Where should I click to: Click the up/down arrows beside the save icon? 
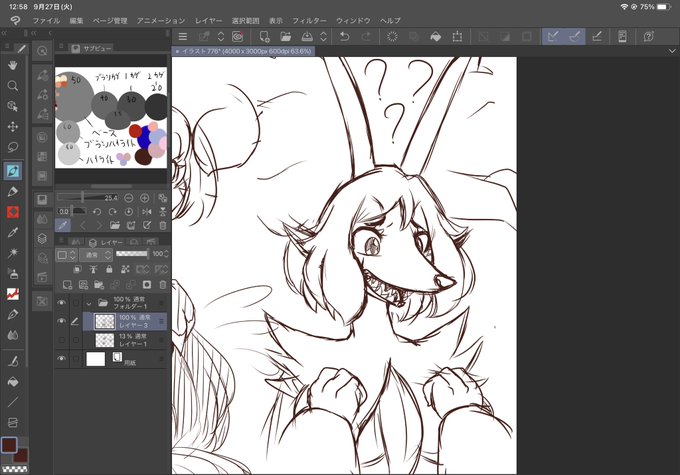pos(323,37)
